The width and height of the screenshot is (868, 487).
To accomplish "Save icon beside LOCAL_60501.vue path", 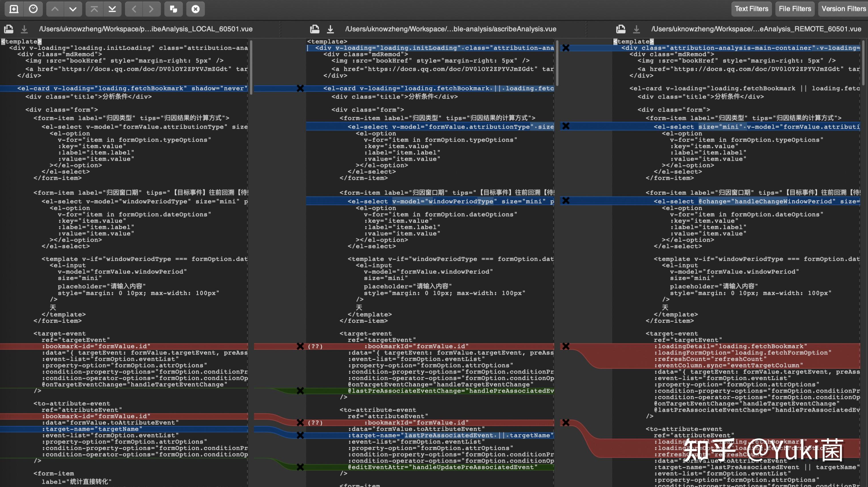I will tap(24, 29).
